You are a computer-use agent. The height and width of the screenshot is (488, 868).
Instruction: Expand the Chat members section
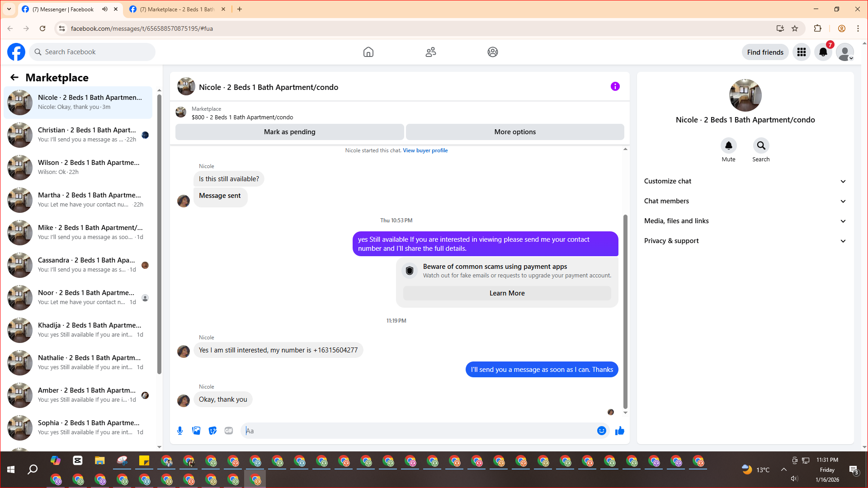745,201
